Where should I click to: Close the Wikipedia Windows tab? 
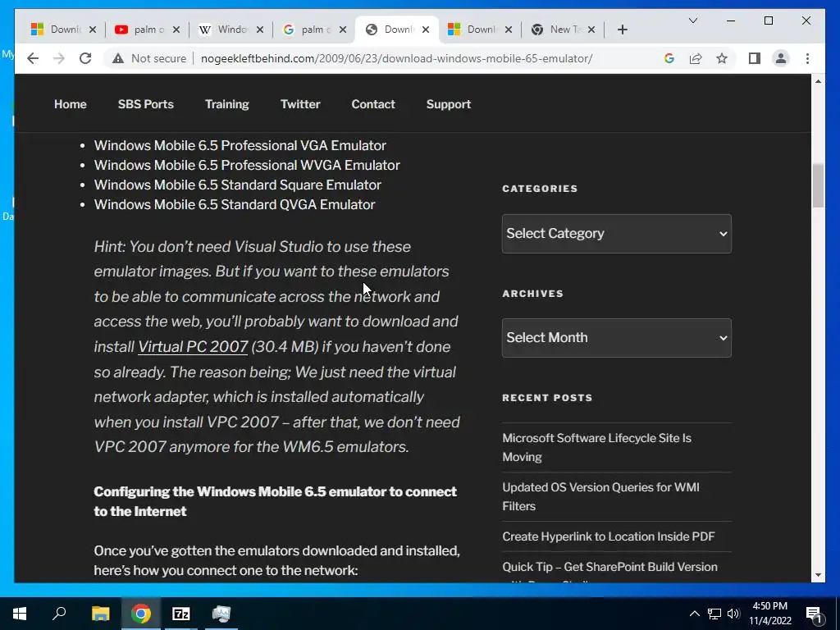pyautogui.click(x=260, y=30)
